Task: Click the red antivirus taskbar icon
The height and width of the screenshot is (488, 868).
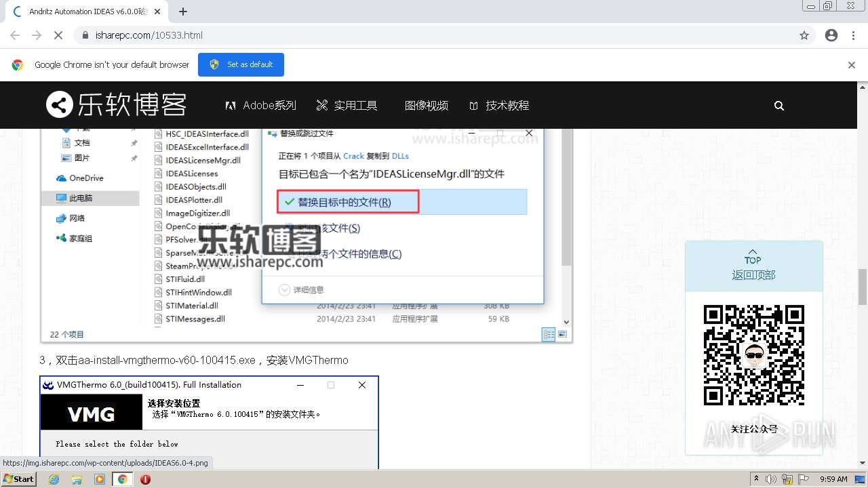Action: click(x=145, y=479)
